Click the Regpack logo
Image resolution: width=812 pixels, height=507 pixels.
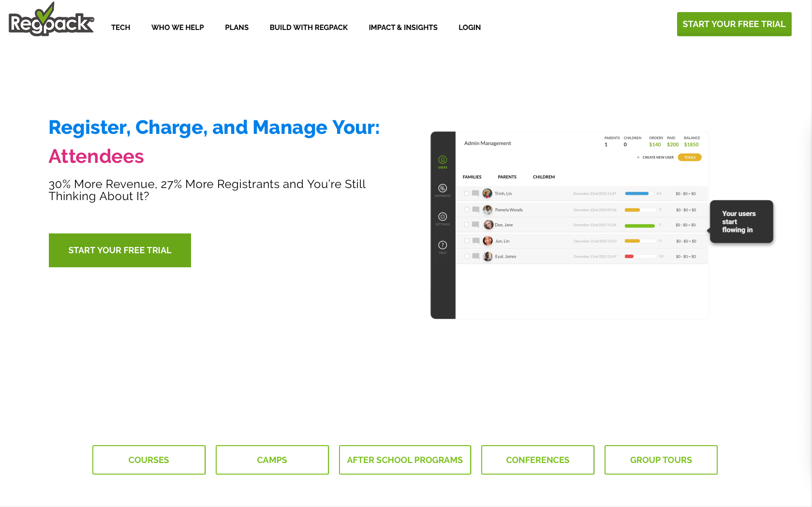pos(51,20)
